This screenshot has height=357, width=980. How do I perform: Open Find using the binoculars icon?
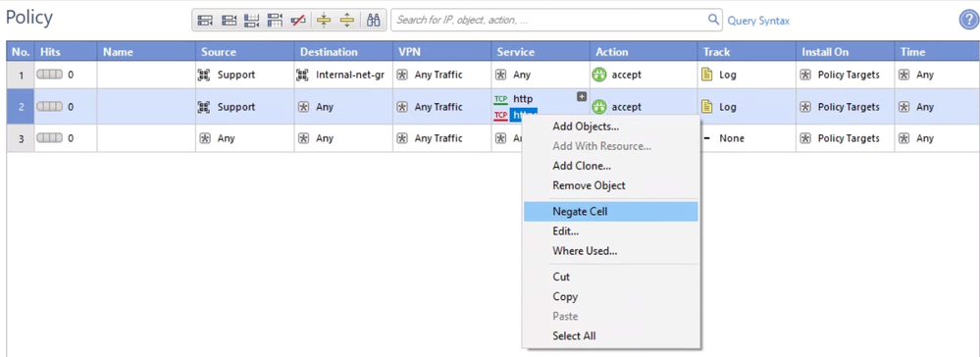pos(374,20)
